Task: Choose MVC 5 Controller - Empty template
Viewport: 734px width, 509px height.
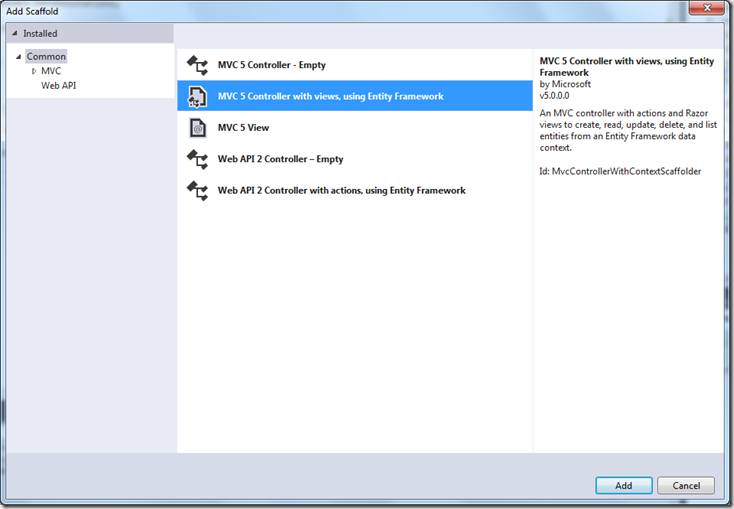Action: click(355, 65)
